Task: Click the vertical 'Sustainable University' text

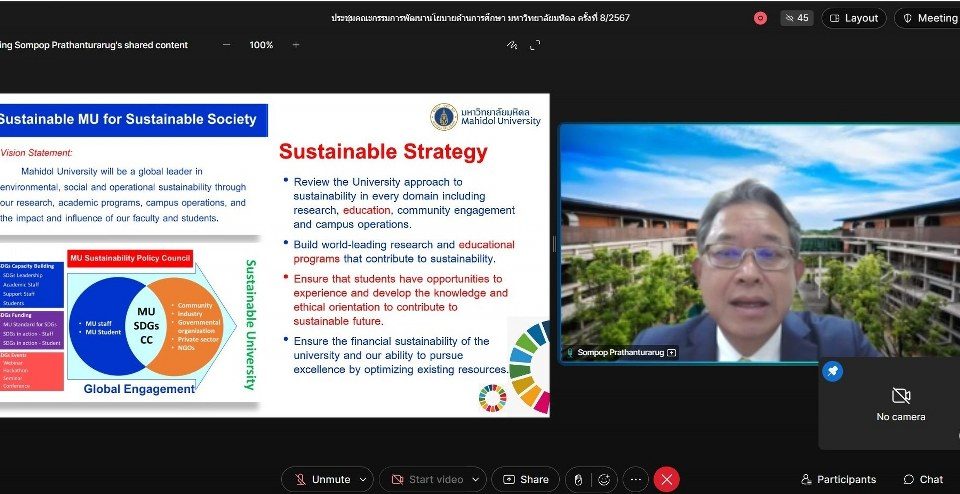Action: [250, 324]
